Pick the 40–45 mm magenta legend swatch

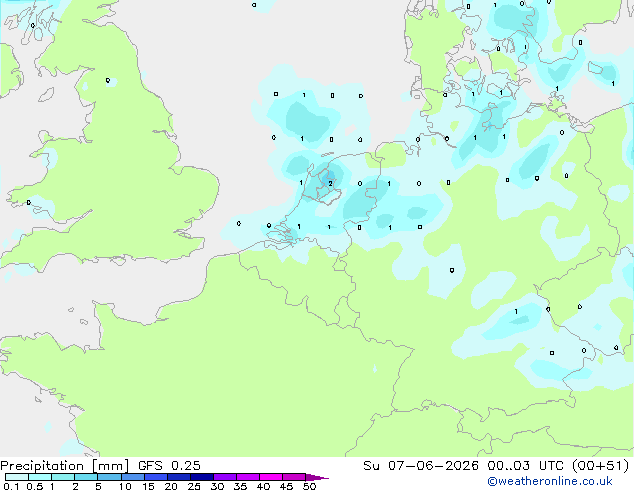(271, 477)
